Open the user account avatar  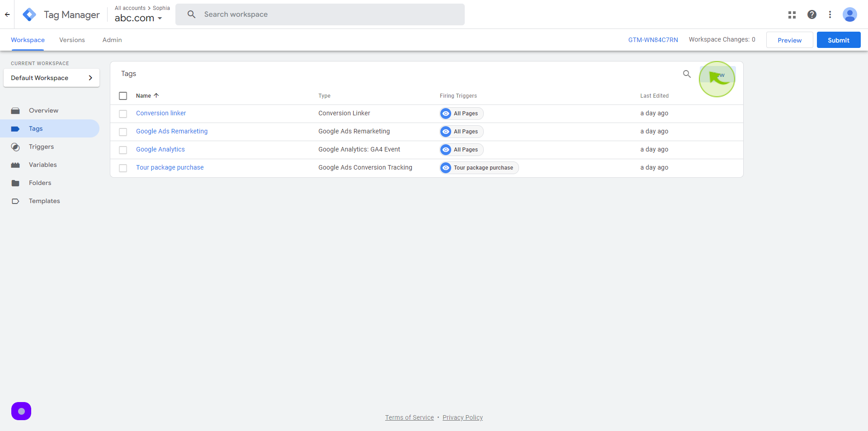(x=850, y=14)
